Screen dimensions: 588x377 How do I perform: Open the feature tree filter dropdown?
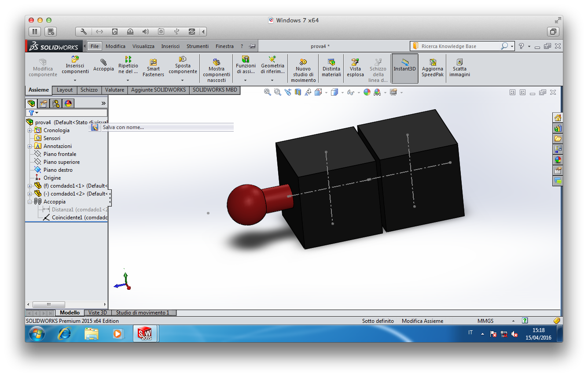coord(33,113)
